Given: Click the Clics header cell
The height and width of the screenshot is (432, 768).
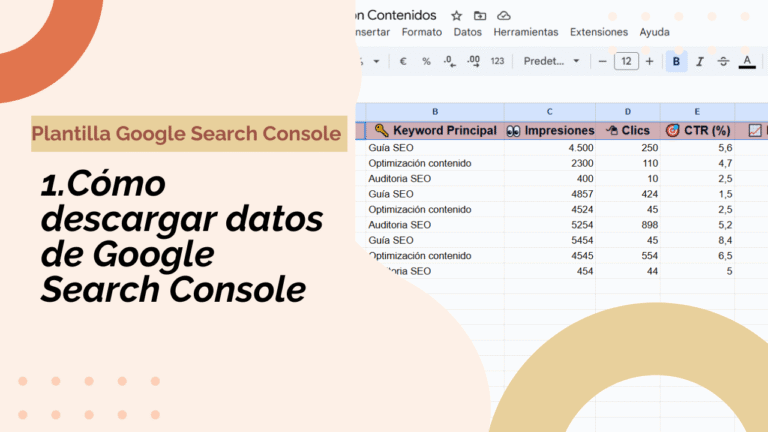Looking at the screenshot, I should [627, 130].
